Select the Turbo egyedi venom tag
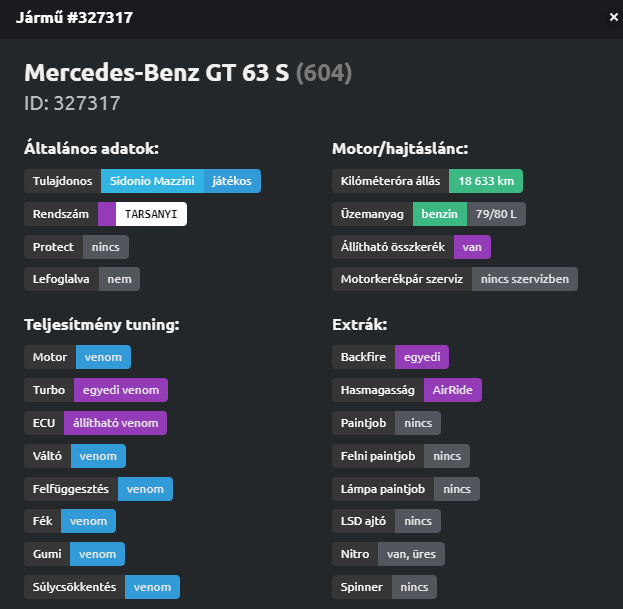Screen dimensions: 623x609 (x=121, y=390)
